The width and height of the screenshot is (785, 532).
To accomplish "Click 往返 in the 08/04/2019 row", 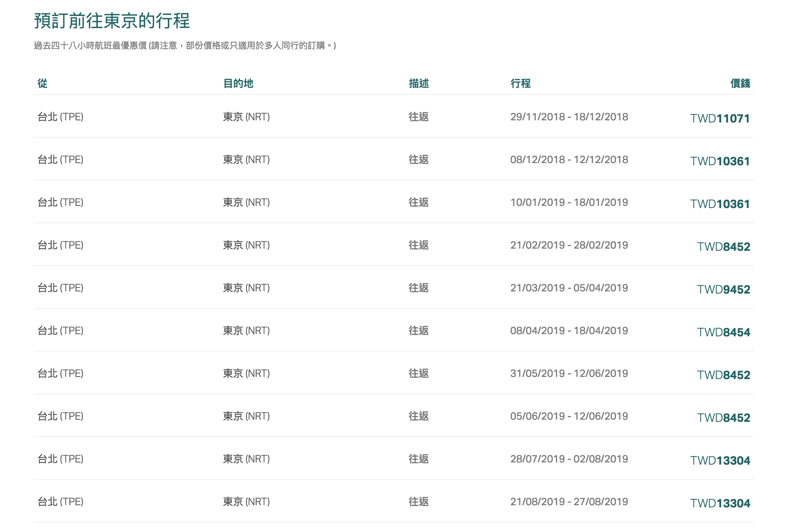I will pyautogui.click(x=419, y=331).
